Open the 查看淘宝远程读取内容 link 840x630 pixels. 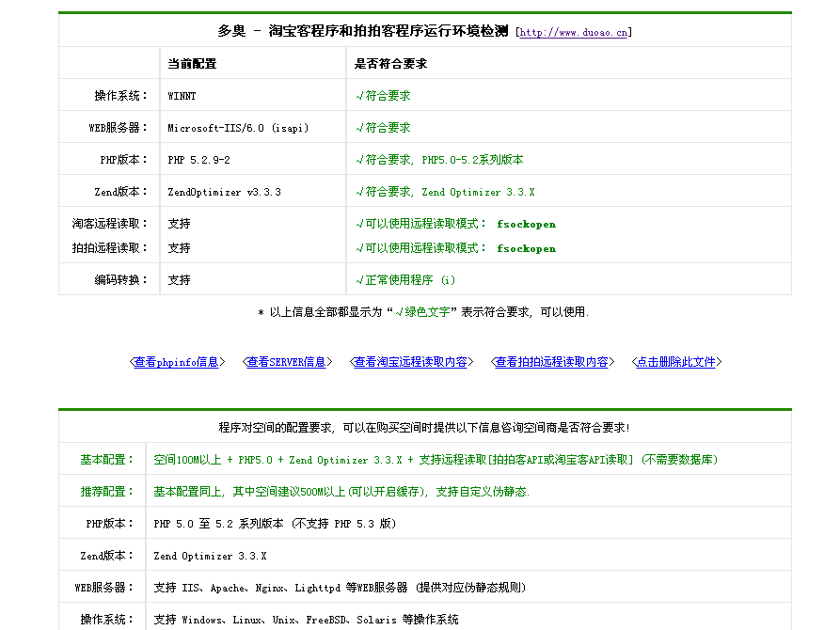pyautogui.click(x=411, y=362)
